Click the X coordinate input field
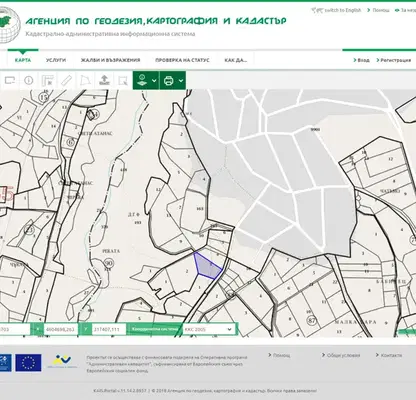The height and width of the screenshot is (400, 416). [x=61, y=329]
